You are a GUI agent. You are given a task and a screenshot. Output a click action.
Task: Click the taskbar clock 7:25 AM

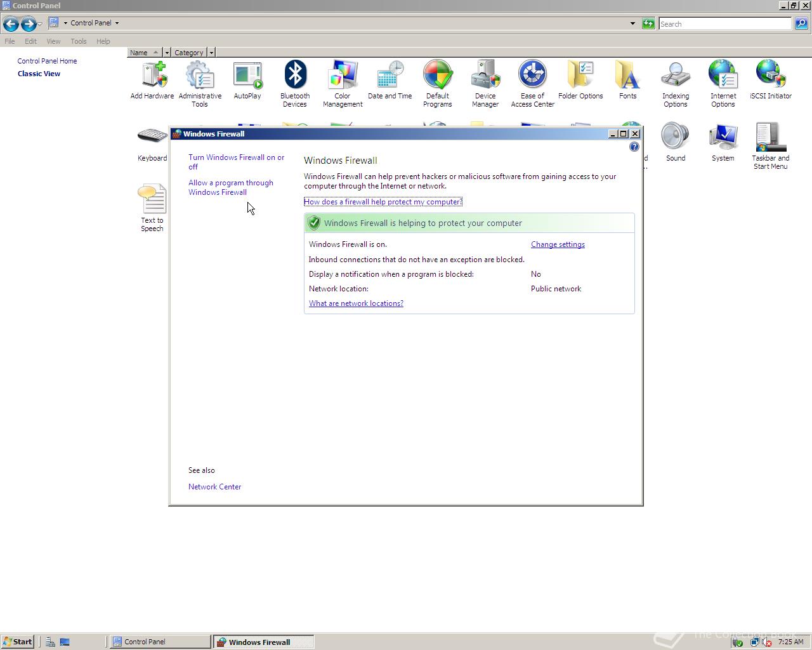(790, 642)
